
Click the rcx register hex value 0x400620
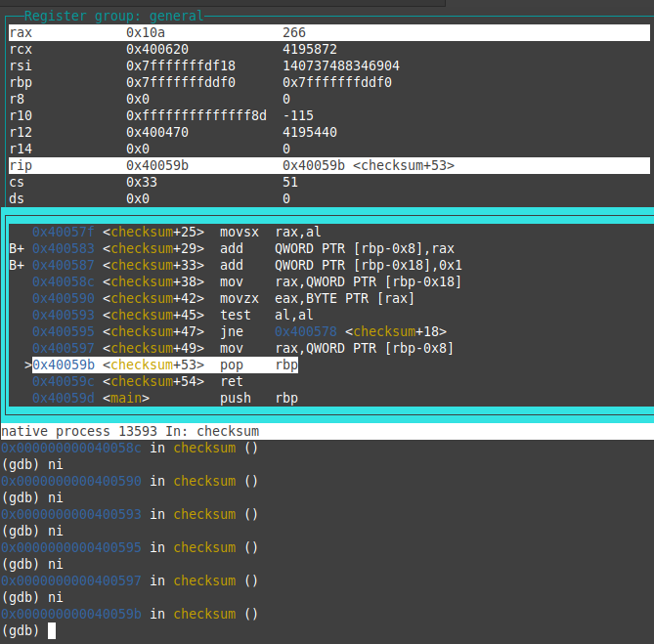click(157, 49)
